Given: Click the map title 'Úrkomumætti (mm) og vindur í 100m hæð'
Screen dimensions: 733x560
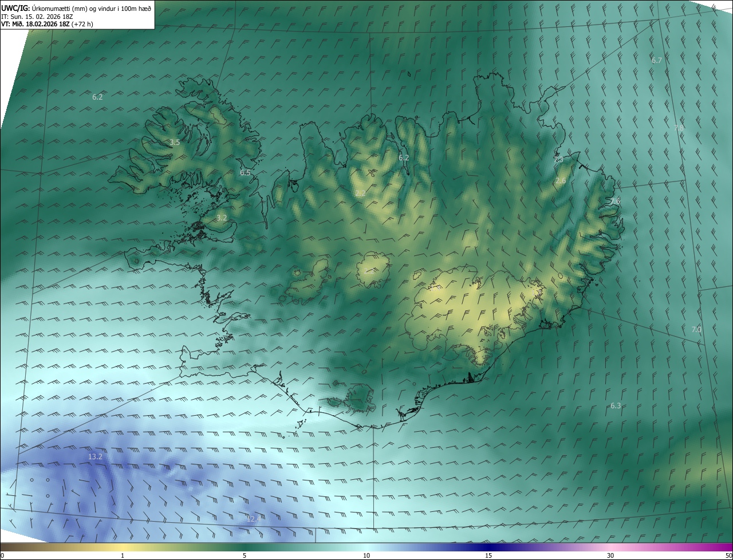Looking at the screenshot, I should pos(91,8).
